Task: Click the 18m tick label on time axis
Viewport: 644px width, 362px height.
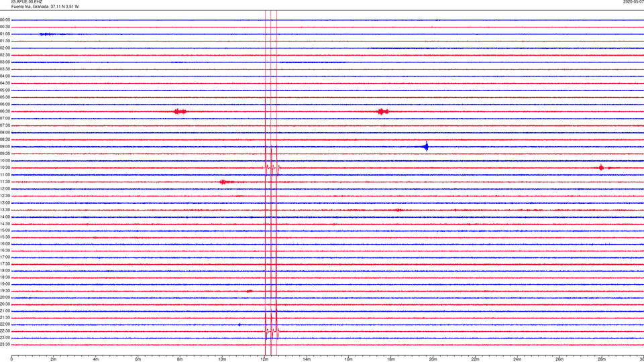Action: pos(391,359)
